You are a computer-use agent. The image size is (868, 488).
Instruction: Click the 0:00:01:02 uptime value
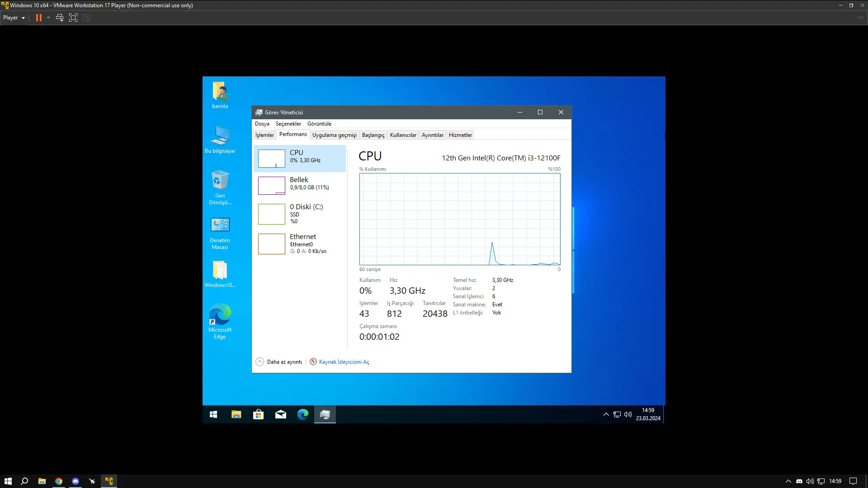[379, 337]
